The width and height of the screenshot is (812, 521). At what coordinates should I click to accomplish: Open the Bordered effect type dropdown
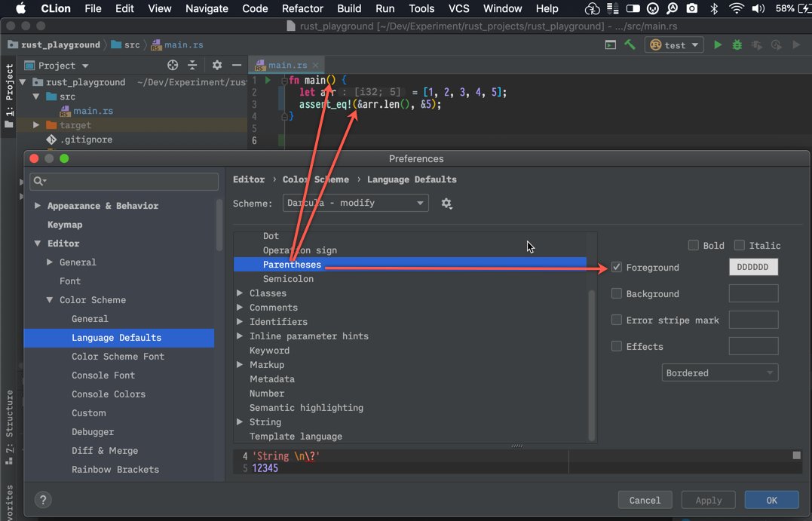720,373
